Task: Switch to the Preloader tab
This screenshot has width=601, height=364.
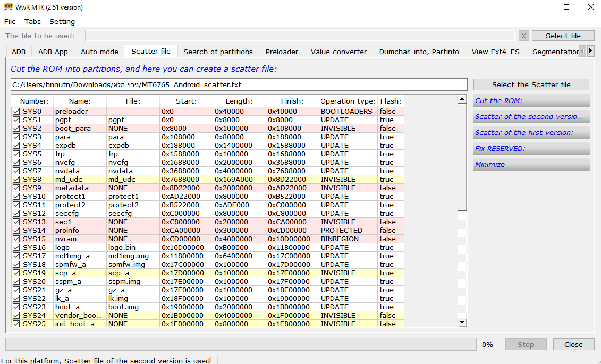Action: 282,52
